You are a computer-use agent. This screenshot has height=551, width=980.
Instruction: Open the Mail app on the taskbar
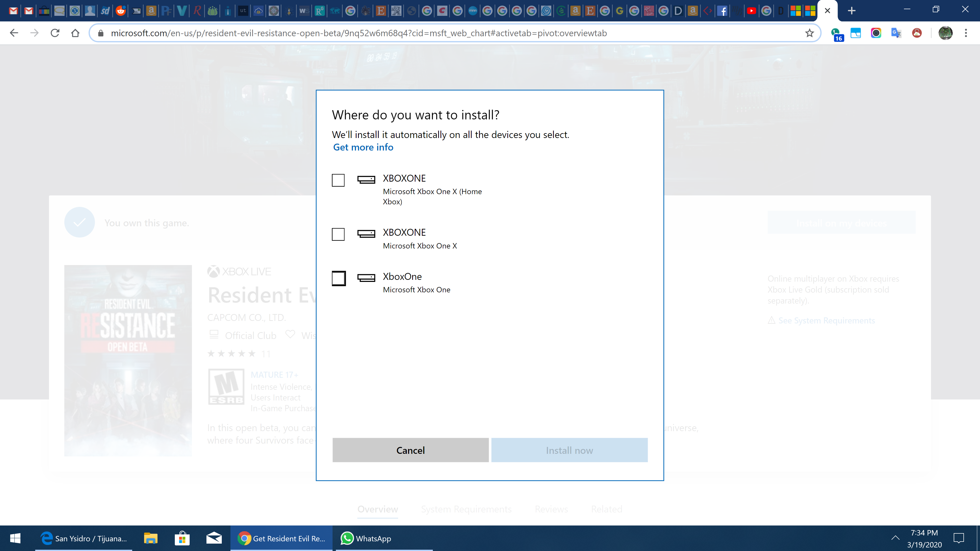pyautogui.click(x=214, y=538)
